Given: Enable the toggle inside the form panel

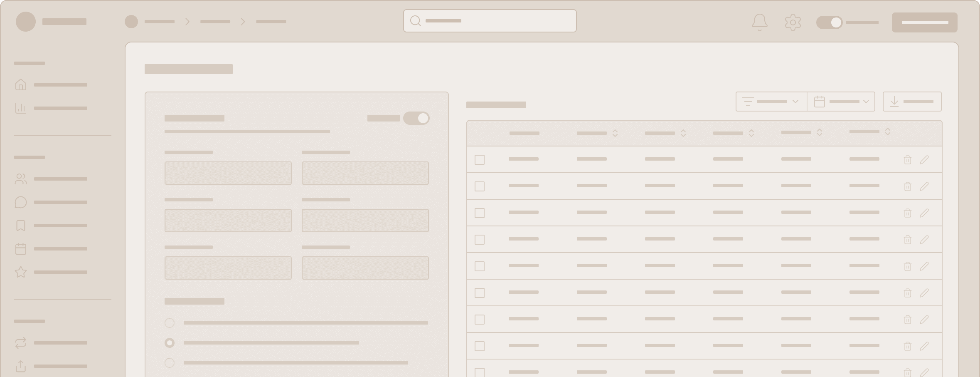Looking at the screenshot, I should [417, 119].
